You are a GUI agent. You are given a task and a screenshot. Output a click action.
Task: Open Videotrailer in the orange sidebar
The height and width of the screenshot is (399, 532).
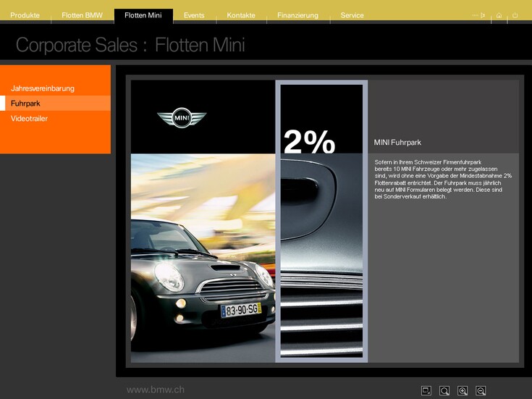point(29,119)
